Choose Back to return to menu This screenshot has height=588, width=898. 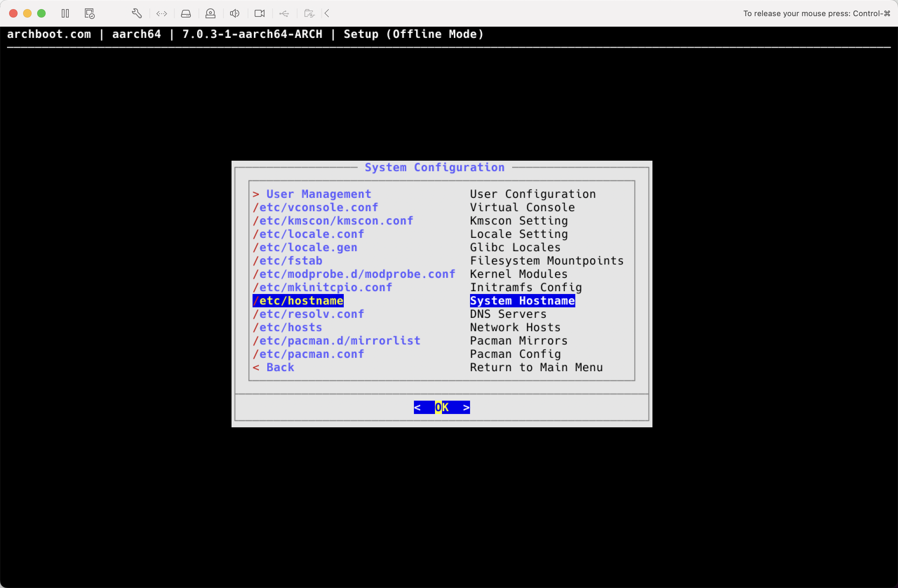(x=274, y=367)
